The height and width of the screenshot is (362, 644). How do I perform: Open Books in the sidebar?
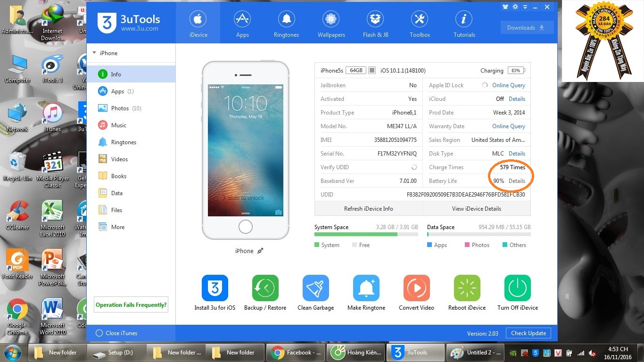(x=131, y=176)
